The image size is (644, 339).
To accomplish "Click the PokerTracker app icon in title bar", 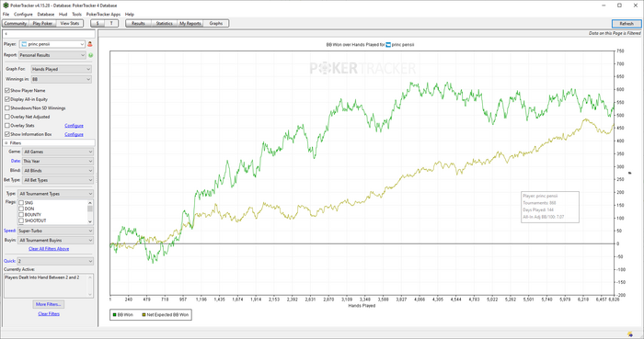I will [x=6, y=6].
